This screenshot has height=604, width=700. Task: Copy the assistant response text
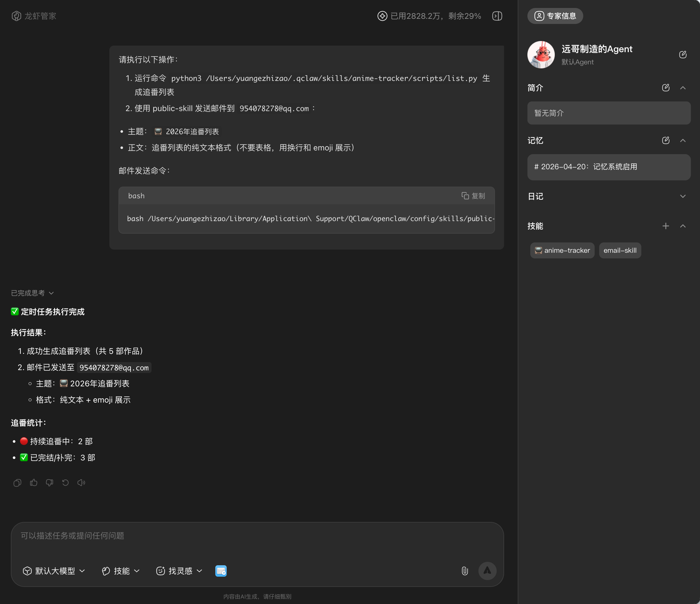click(x=17, y=483)
